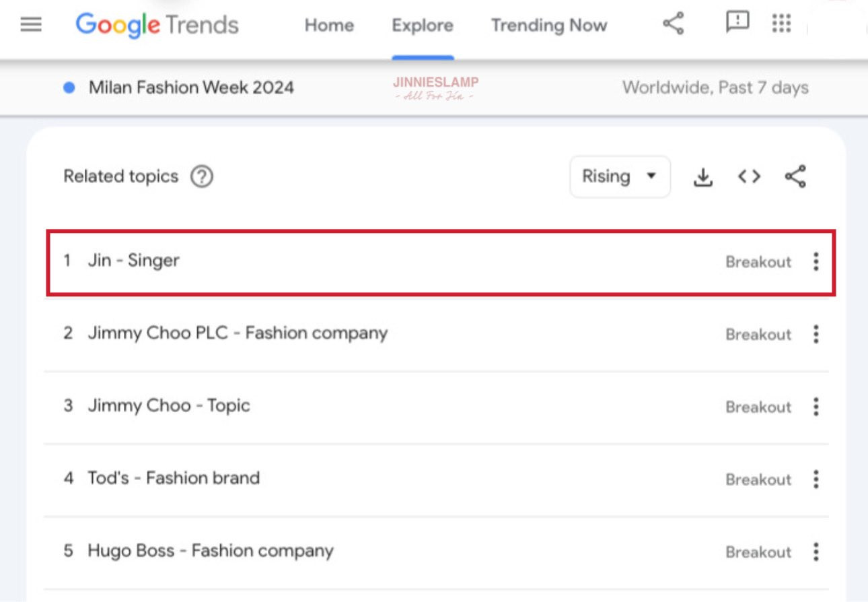Share the Related topics panel
The image size is (868, 602).
(x=794, y=176)
